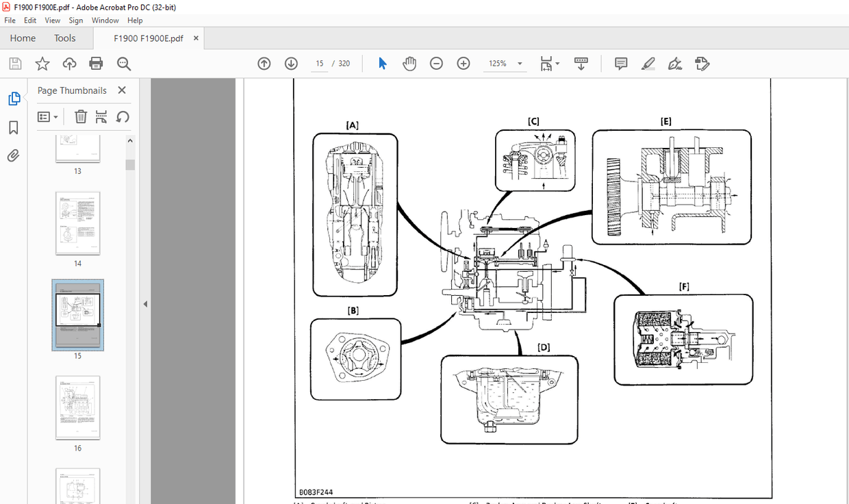Expand the page fit mode dropdown arrow
The height and width of the screenshot is (504, 849).
557,63
